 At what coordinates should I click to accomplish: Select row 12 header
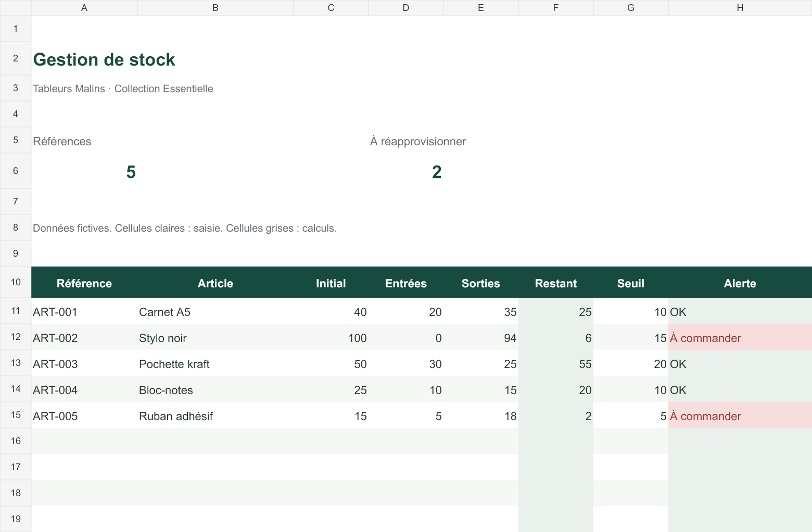pyautogui.click(x=16, y=337)
